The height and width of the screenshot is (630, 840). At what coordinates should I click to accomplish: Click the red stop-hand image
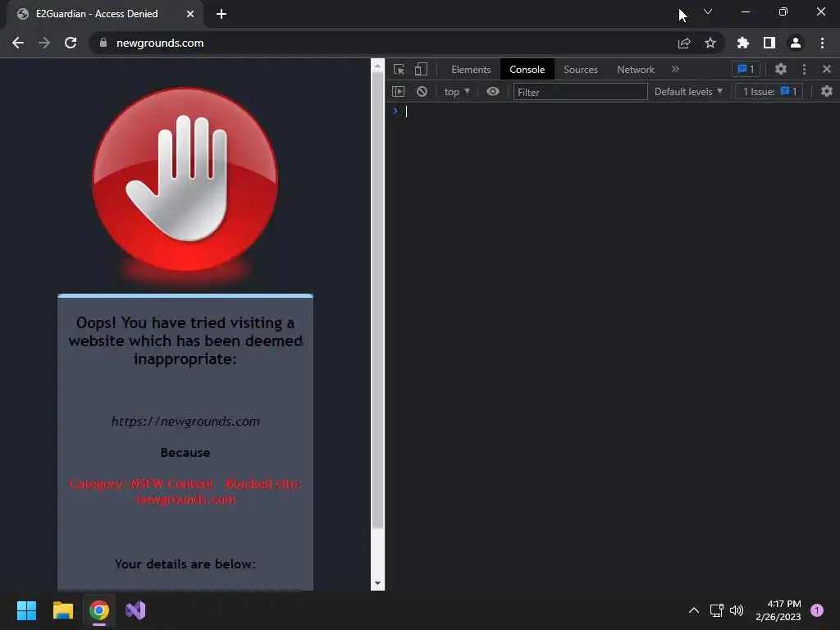(x=185, y=180)
